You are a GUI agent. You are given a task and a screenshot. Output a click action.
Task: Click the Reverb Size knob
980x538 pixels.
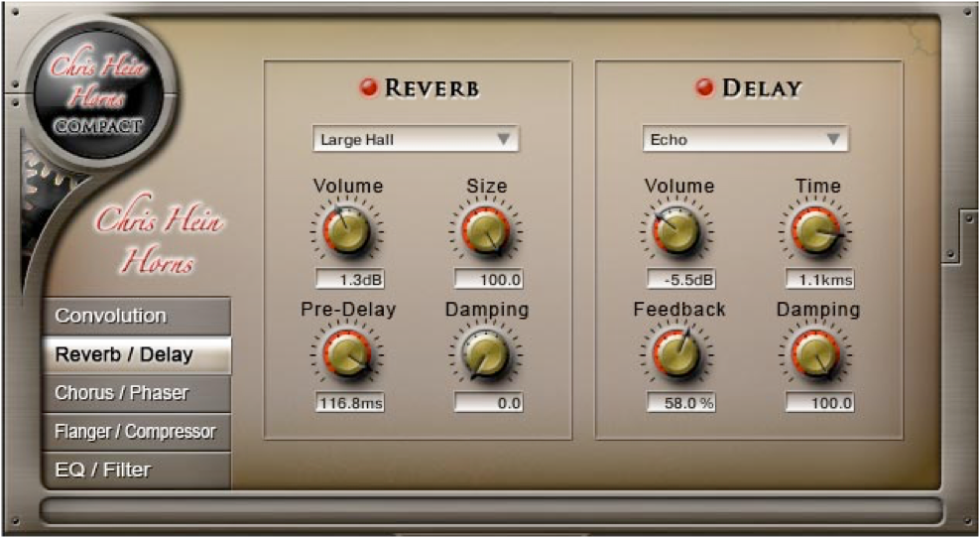tap(485, 231)
